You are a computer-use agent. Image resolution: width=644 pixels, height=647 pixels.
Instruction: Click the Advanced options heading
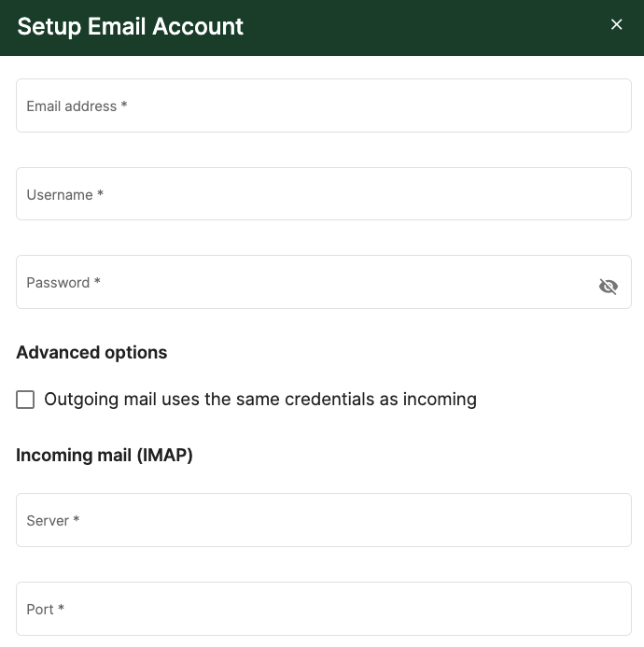pos(91,352)
